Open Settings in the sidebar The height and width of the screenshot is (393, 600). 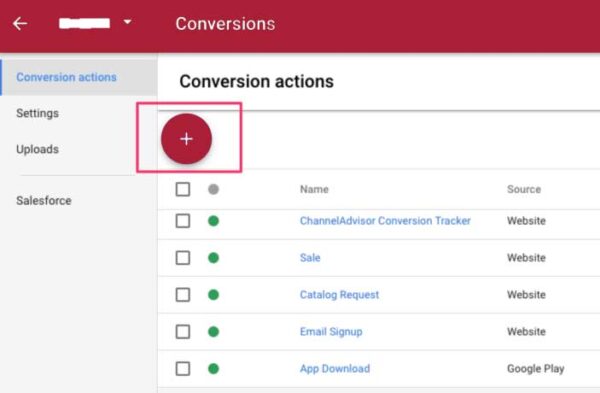[x=38, y=113]
